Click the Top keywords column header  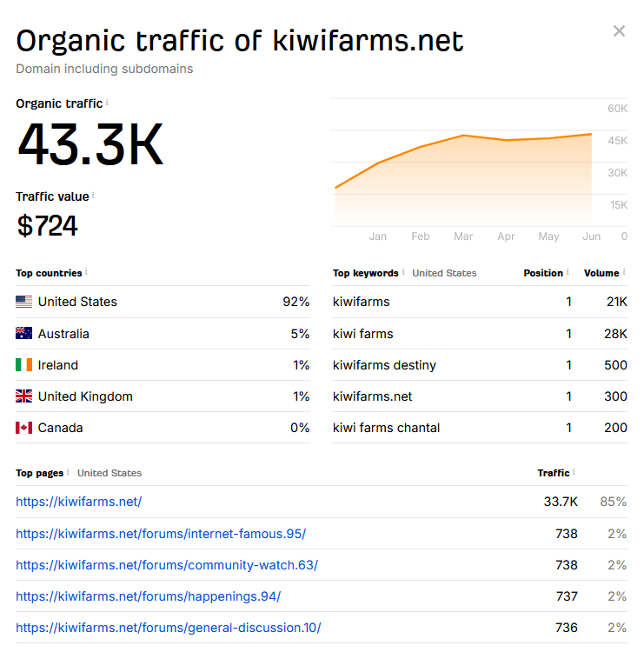(365, 273)
